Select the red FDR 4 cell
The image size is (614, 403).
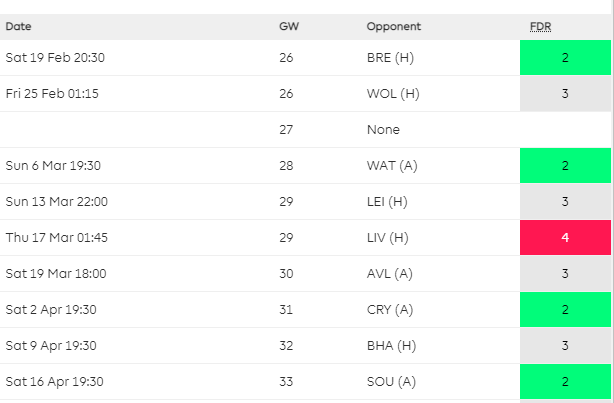pyautogui.click(x=565, y=237)
